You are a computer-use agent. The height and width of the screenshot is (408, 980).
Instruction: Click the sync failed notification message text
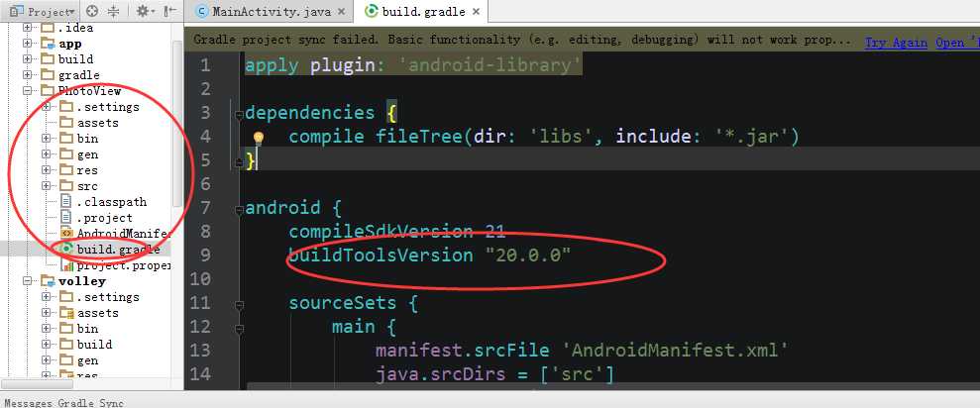[x=522, y=40]
